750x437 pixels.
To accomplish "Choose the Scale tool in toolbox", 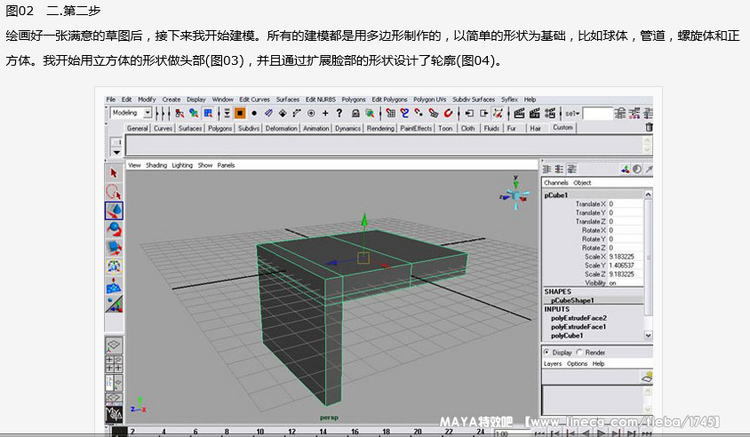I will click(114, 248).
